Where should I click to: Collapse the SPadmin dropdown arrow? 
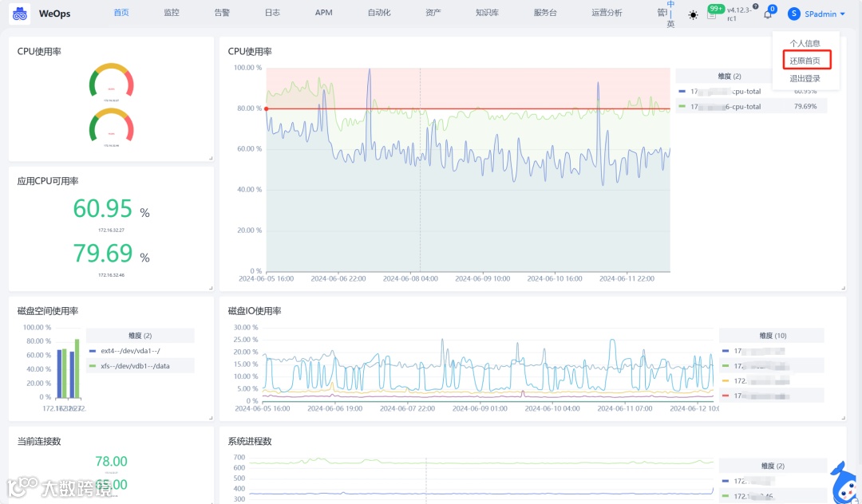[842, 14]
